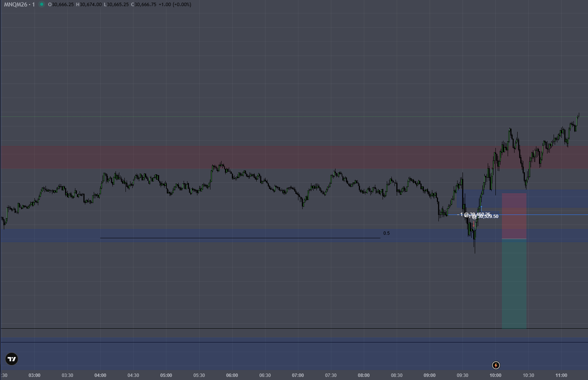This screenshot has width=588, height=380.
Task: Select the short black line beside 0.5 label
Action: click(240, 238)
